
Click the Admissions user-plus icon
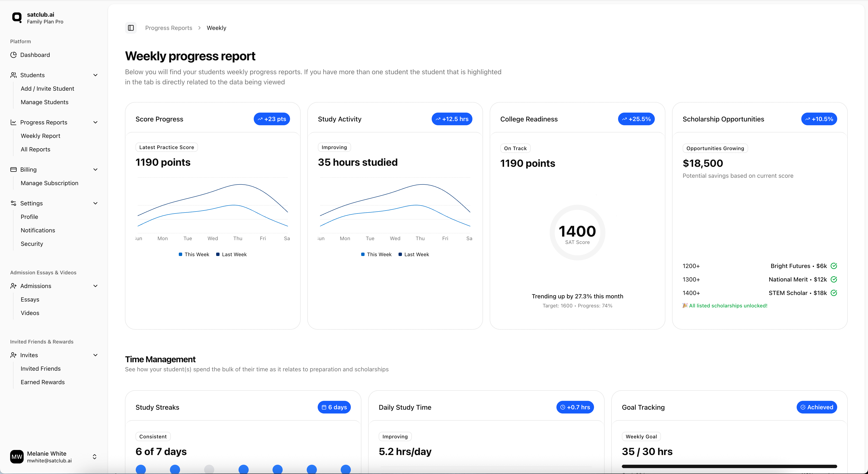pyautogui.click(x=14, y=286)
